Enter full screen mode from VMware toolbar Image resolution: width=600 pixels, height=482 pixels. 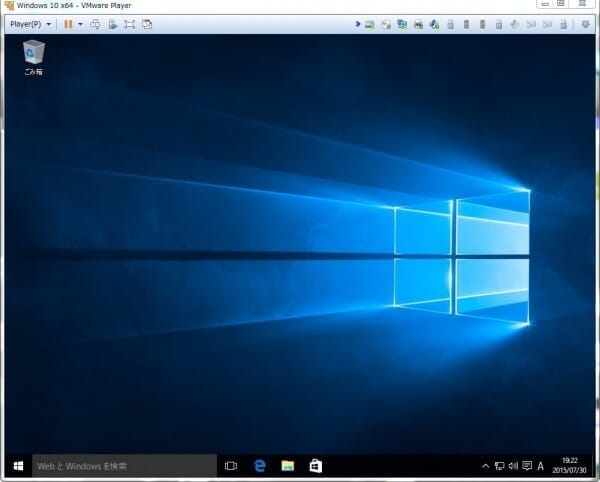129,23
